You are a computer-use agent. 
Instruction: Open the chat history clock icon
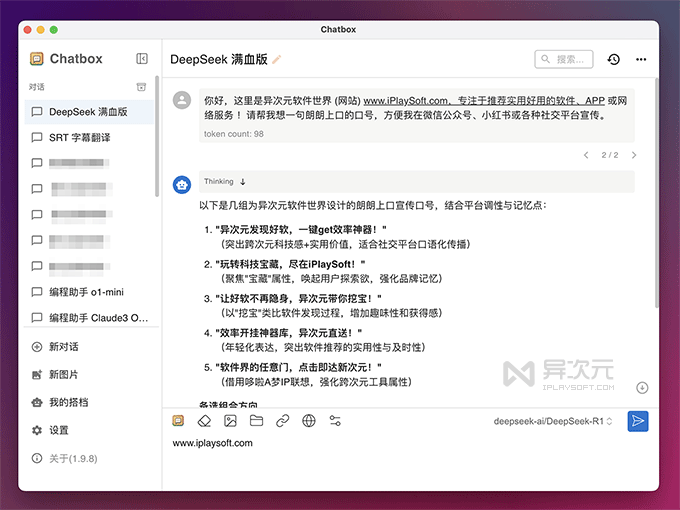[x=614, y=59]
